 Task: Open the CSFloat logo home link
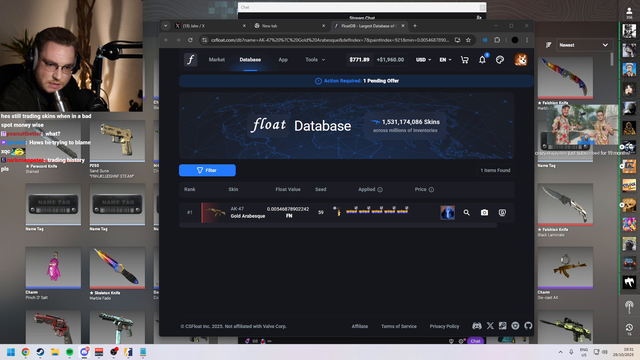(190, 60)
